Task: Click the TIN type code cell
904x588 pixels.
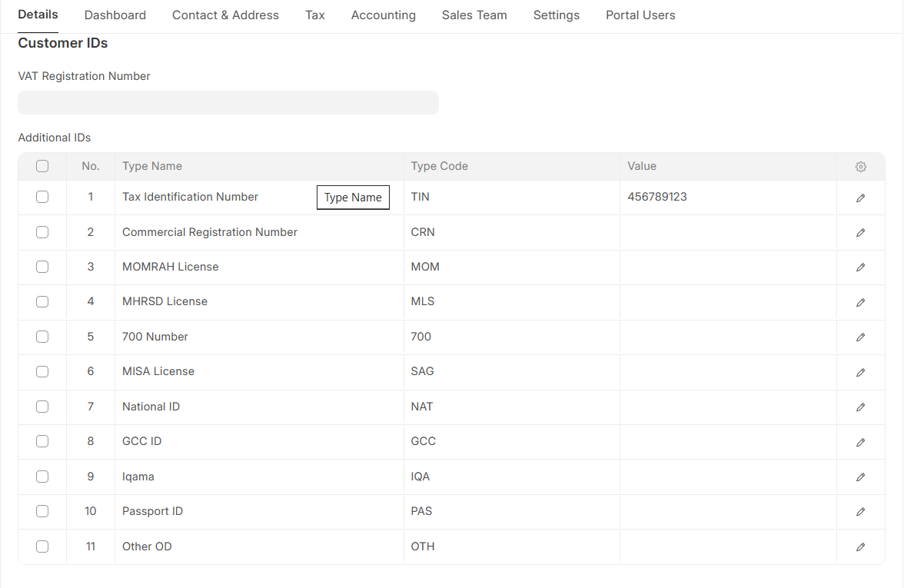Action: (511, 198)
